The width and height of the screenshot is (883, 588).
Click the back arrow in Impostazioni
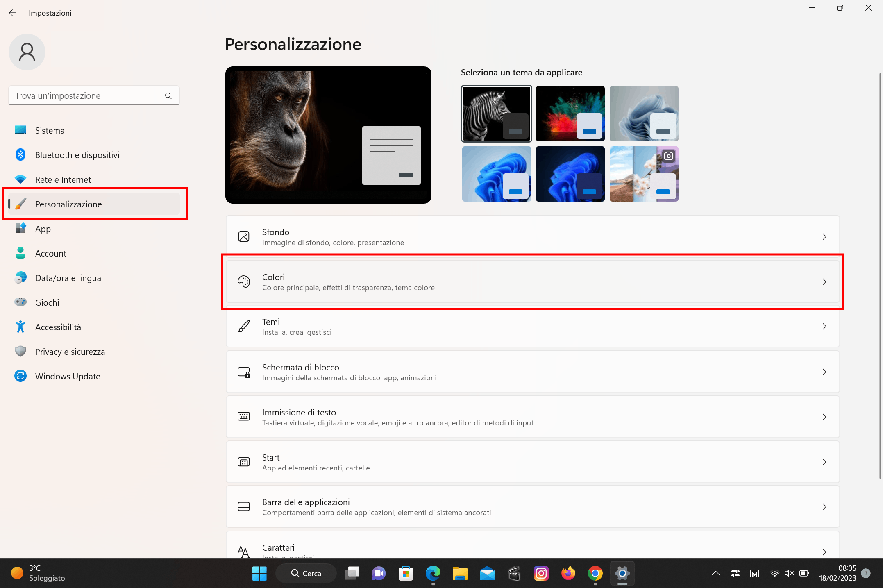pos(13,13)
